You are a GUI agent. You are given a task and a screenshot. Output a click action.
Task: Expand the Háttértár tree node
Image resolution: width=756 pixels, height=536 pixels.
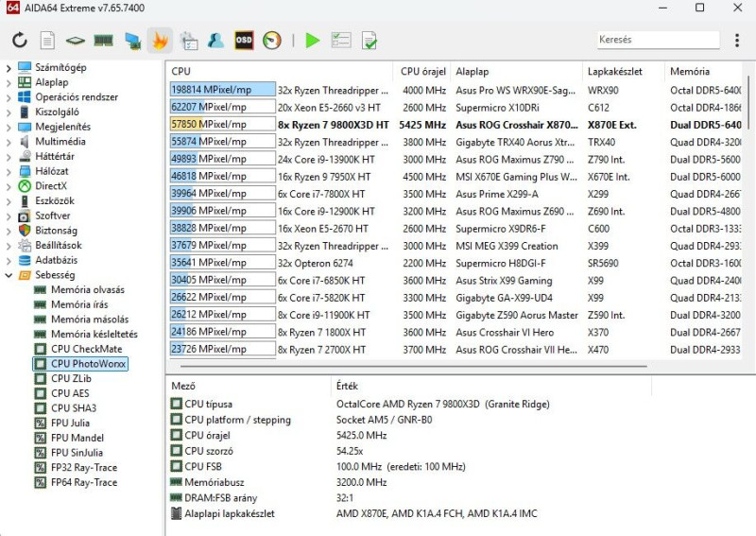pyautogui.click(x=9, y=157)
